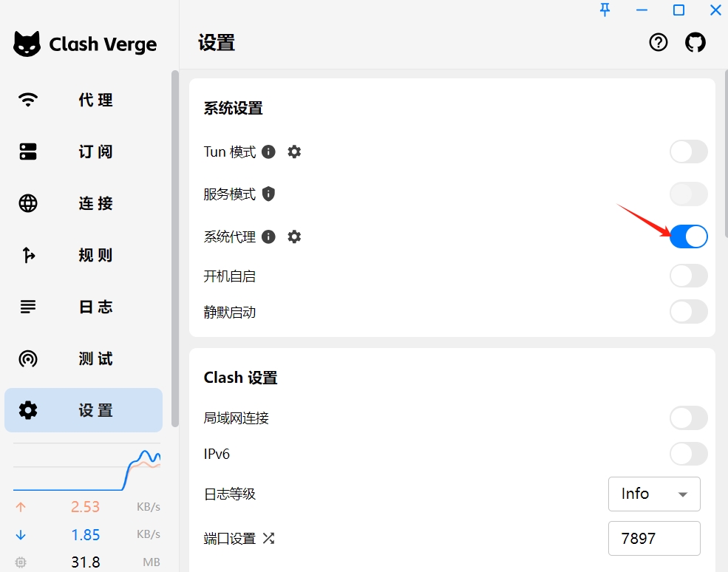The image size is (728, 572).
Task: Click the download speed arrow icon
Action: [x=21, y=535]
